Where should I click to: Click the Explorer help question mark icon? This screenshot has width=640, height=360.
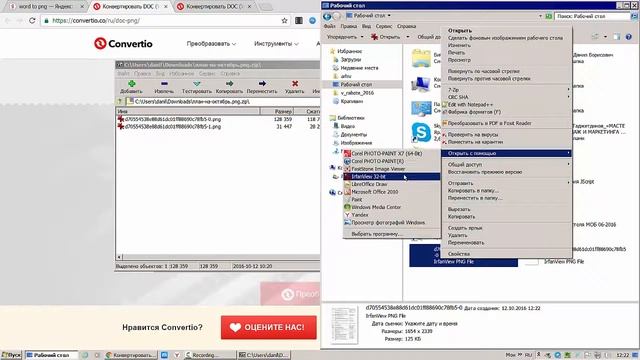click(x=629, y=37)
